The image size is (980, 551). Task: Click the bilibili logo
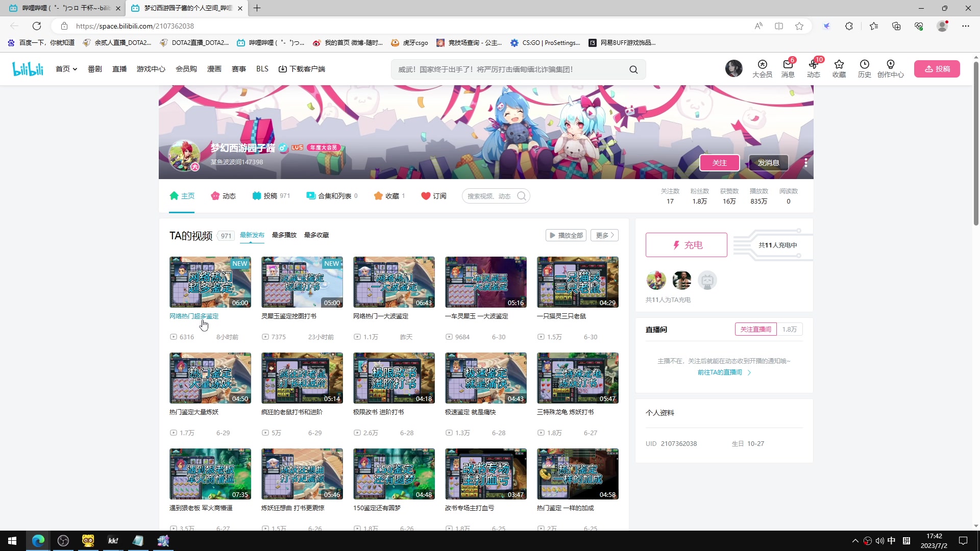tap(28, 69)
